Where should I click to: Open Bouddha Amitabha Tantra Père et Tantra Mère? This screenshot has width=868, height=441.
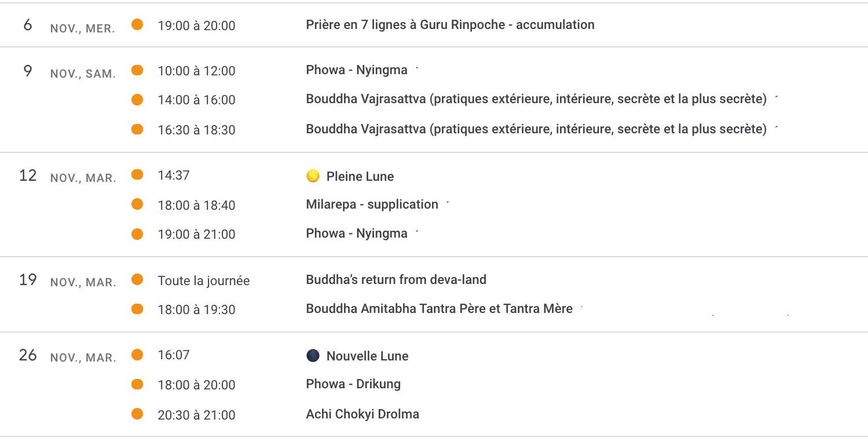(439, 309)
